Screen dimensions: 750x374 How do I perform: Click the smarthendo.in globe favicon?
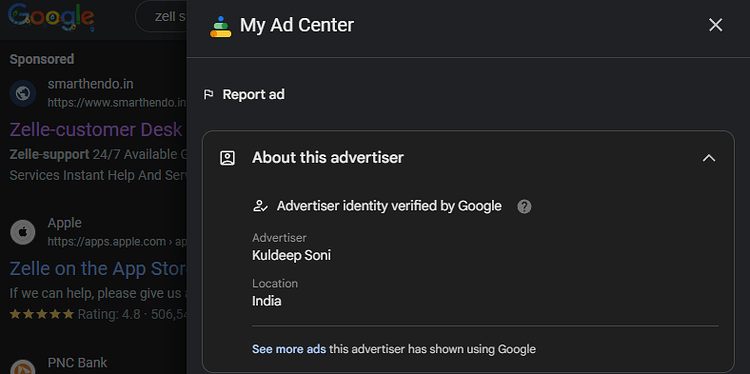[x=23, y=93]
